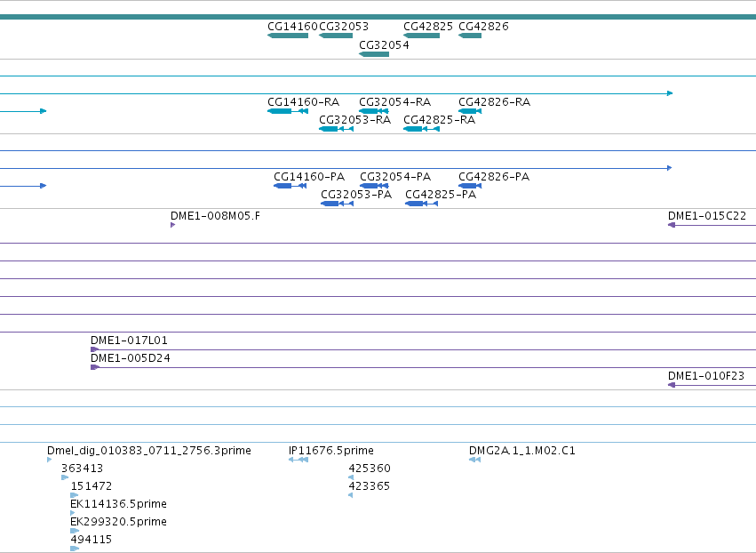The image size is (756, 553).
Task: Select the DMG2A.1_1.M02.C1 feature glyph
Action: click(474, 460)
